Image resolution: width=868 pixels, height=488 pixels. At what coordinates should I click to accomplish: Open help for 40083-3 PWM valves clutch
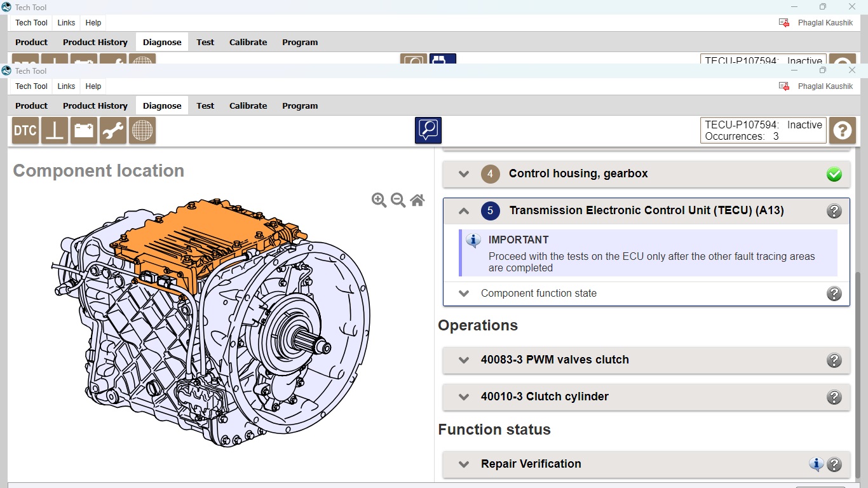[x=834, y=360]
